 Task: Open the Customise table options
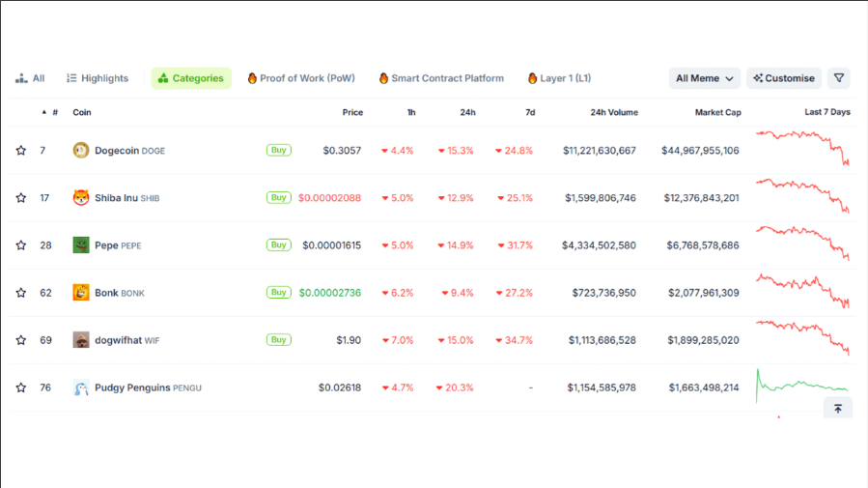(x=784, y=78)
